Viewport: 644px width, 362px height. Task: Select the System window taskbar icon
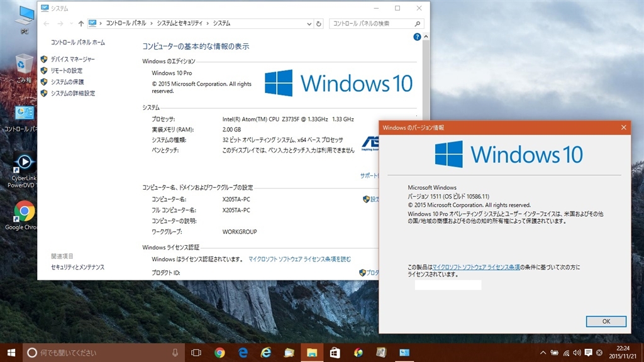(404, 353)
